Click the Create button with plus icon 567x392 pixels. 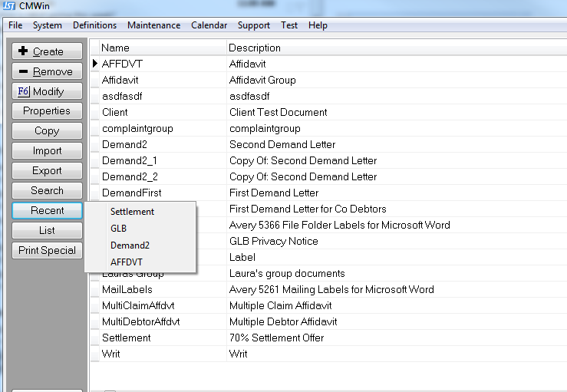pos(48,51)
